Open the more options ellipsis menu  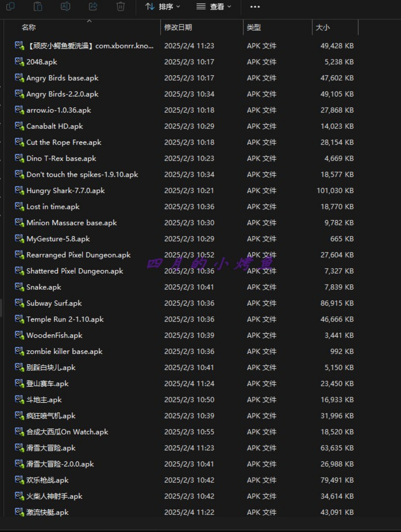pyautogui.click(x=255, y=7)
